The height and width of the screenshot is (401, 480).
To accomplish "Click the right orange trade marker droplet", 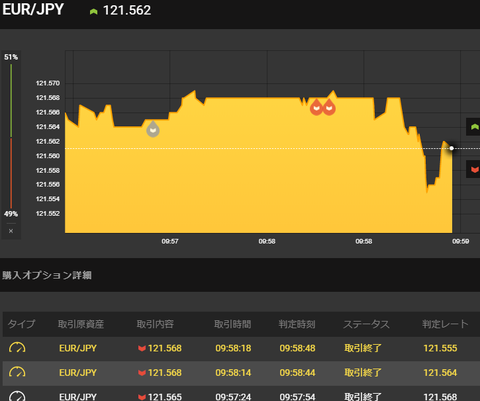I will pyautogui.click(x=329, y=107).
